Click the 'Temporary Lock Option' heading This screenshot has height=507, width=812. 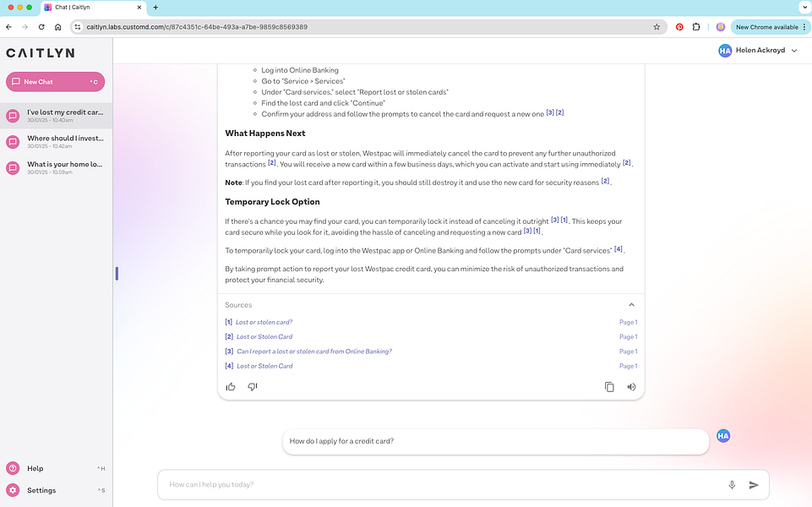click(x=272, y=202)
